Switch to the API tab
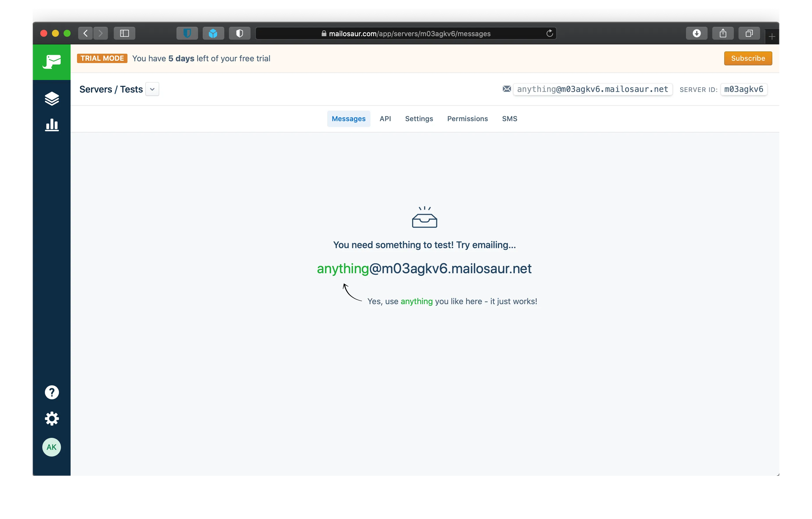 [x=385, y=119]
